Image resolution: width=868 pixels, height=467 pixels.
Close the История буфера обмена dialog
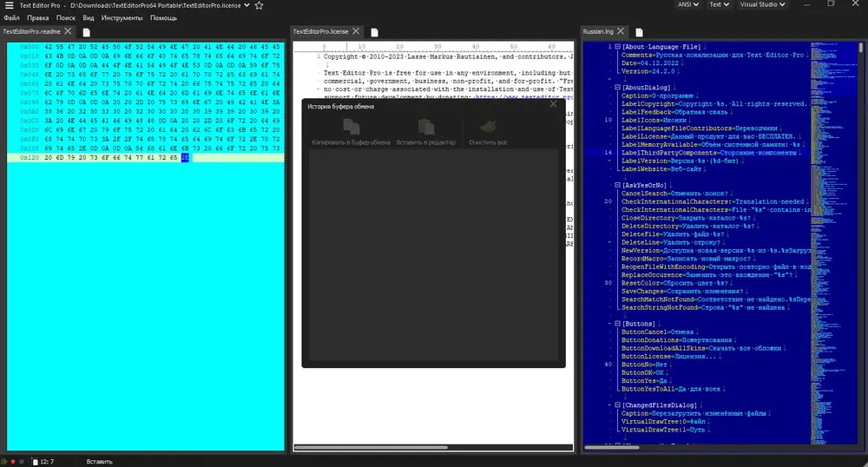553,104
